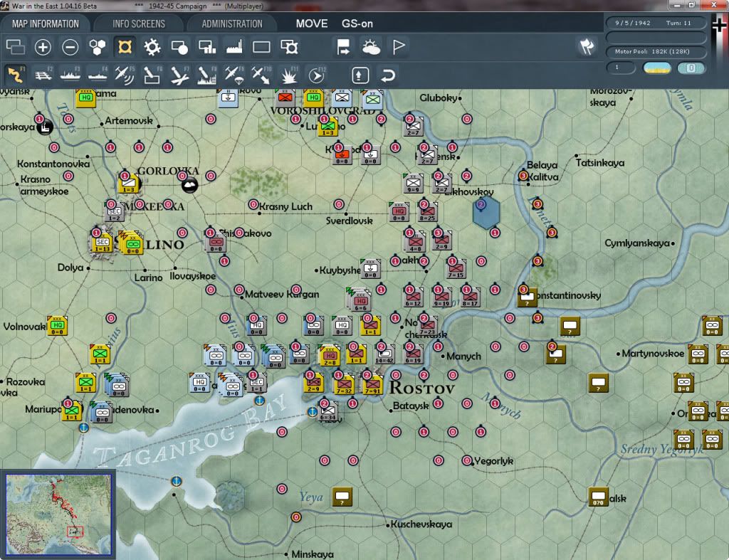Screen dimensions: 729x560
Task: Zoom out with the minus icon
Action: [70, 47]
